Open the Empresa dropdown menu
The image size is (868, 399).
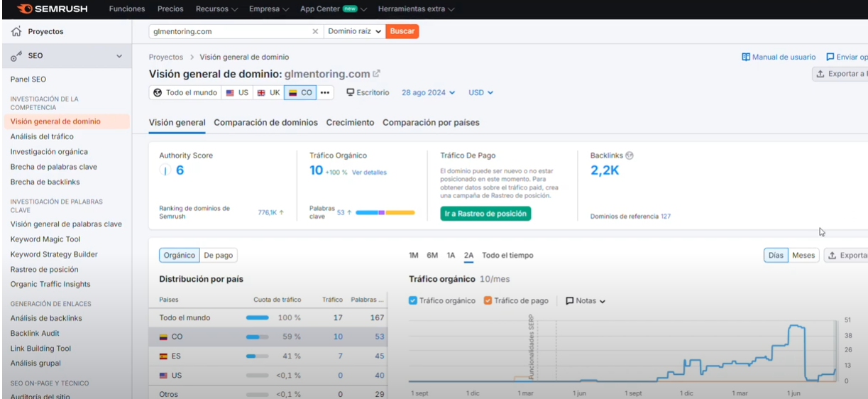tap(269, 9)
